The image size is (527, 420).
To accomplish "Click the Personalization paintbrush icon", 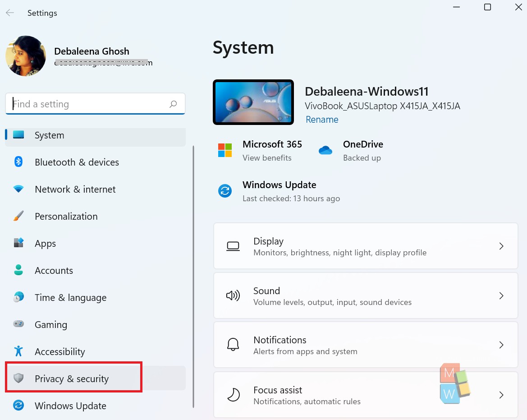I will pos(18,216).
